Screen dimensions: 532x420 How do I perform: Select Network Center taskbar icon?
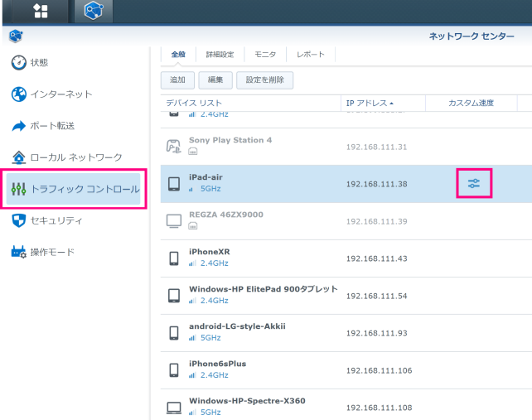(x=94, y=11)
